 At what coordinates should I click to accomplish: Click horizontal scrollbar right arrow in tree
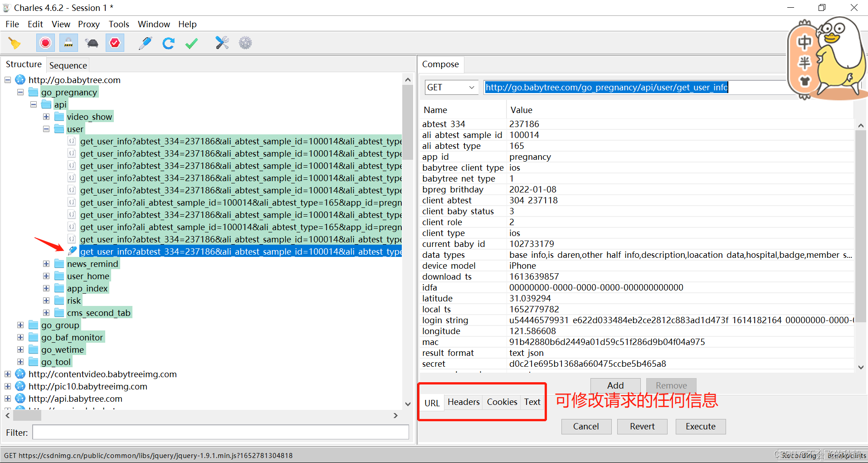pyautogui.click(x=395, y=415)
